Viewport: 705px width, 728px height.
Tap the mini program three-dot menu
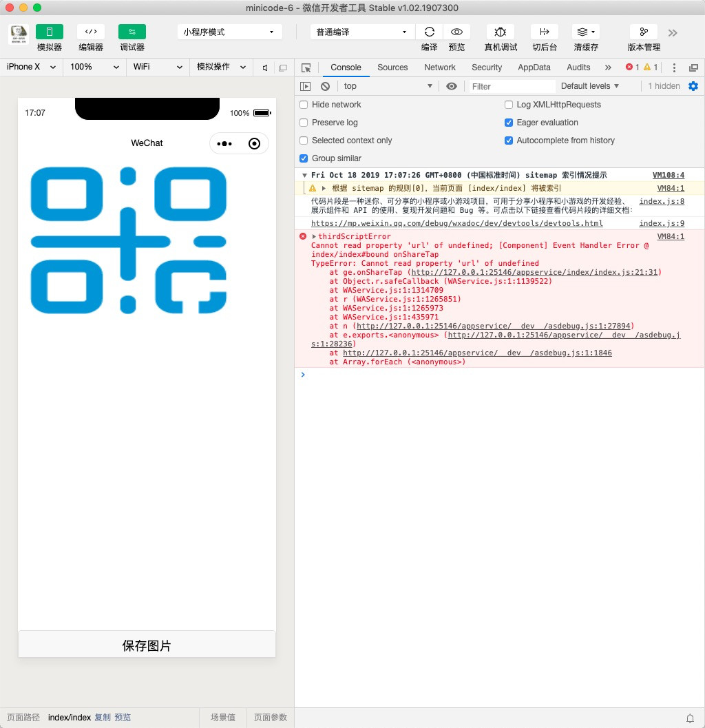[224, 143]
